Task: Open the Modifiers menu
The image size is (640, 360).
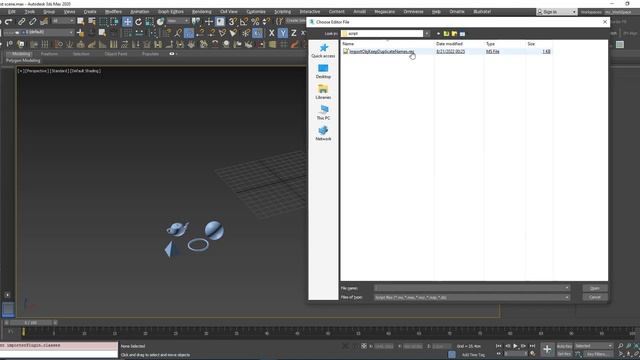Action: [x=113, y=12]
